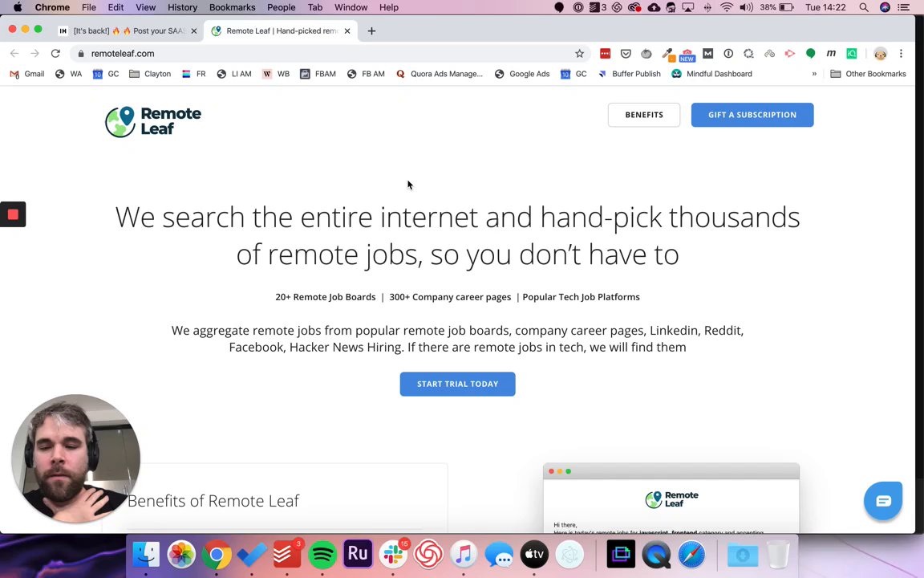Click the email preview screenshot
Viewport: 924px width, 578px height.
click(x=671, y=499)
